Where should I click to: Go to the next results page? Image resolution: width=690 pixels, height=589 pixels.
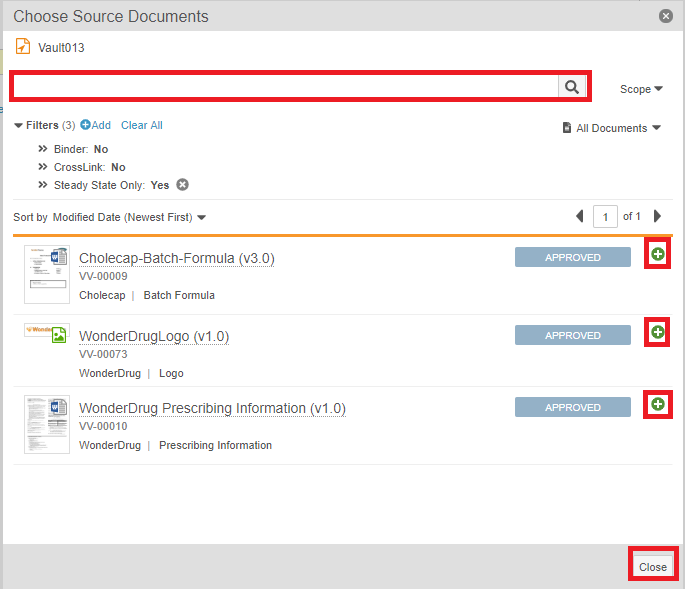point(657,216)
